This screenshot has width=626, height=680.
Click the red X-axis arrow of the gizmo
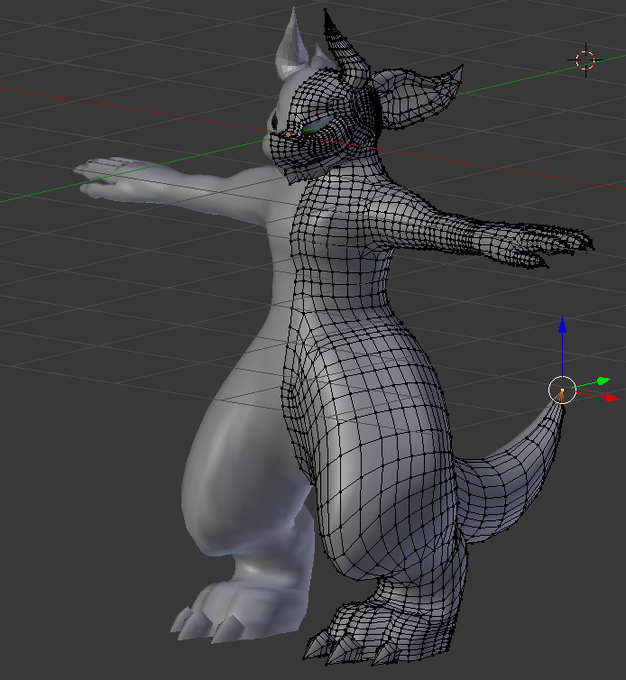click(612, 397)
